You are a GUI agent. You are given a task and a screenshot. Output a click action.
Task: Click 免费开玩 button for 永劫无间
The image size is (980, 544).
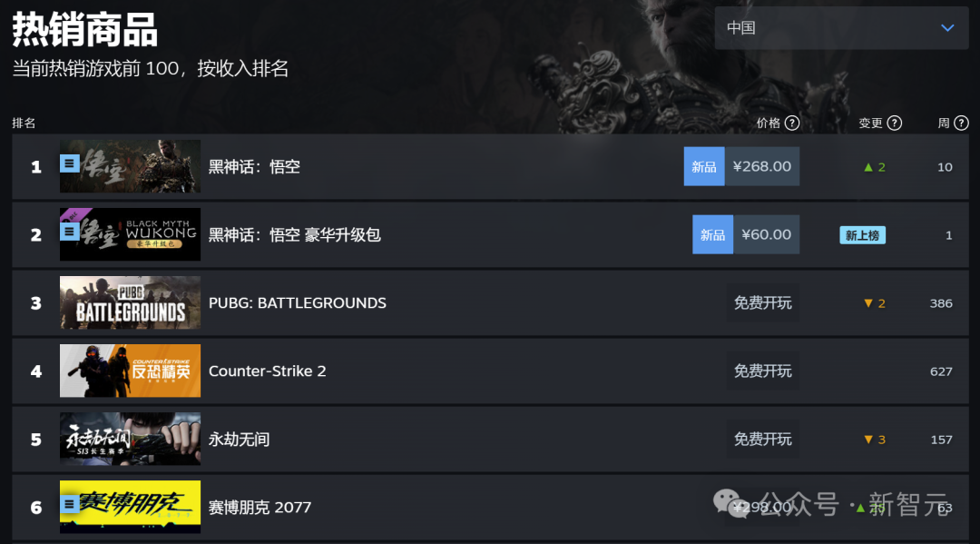(x=762, y=439)
